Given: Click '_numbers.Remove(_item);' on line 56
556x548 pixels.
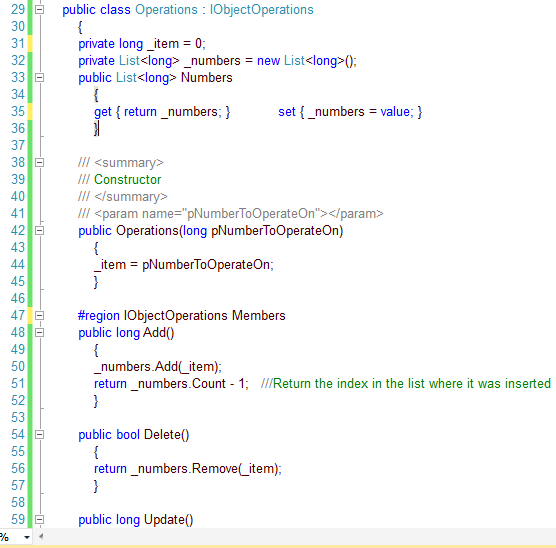Looking at the screenshot, I should [206, 469].
